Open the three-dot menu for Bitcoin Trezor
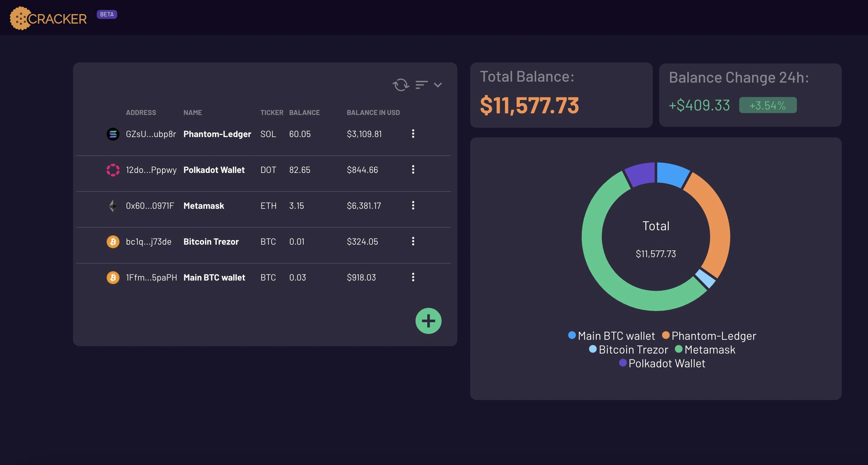Viewport: 868px width, 465px height. (413, 241)
